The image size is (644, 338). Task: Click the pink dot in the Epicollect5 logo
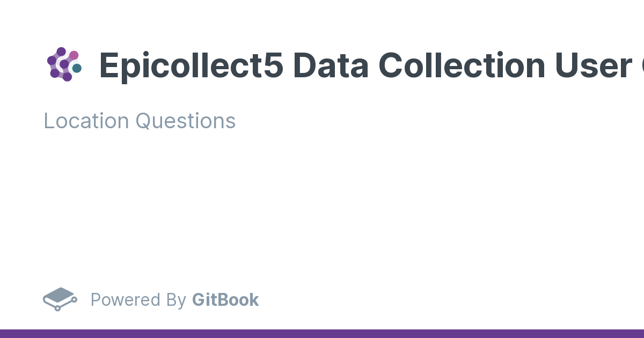[x=74, y=55]
